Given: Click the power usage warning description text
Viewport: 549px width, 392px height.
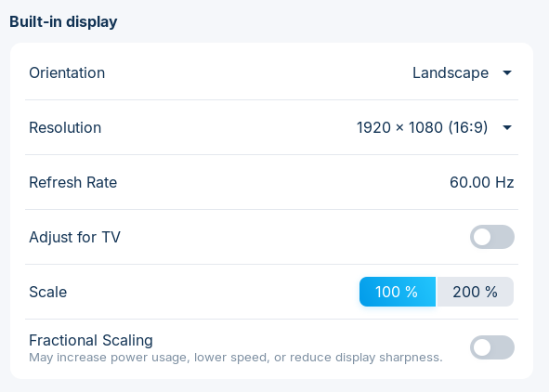Looking at the screenshot, I should (x=236, y=358).
